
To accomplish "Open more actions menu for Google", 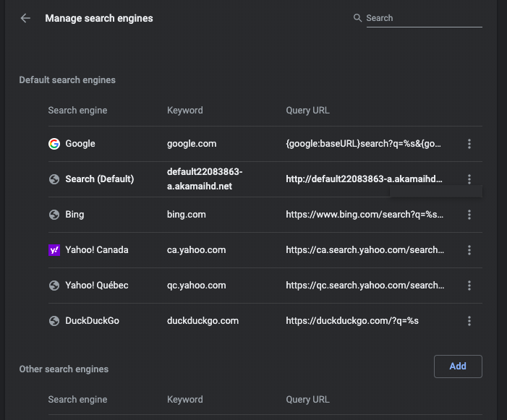I will pos(469,144).
